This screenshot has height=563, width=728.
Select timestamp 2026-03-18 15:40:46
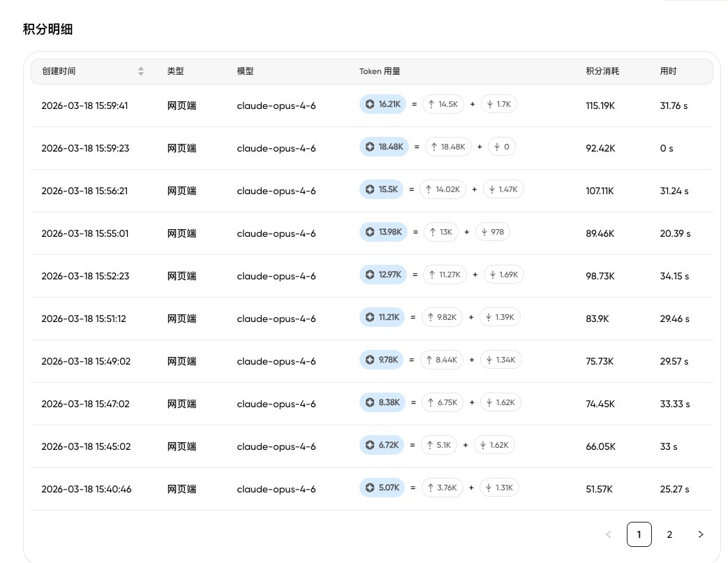coord(87,489)
